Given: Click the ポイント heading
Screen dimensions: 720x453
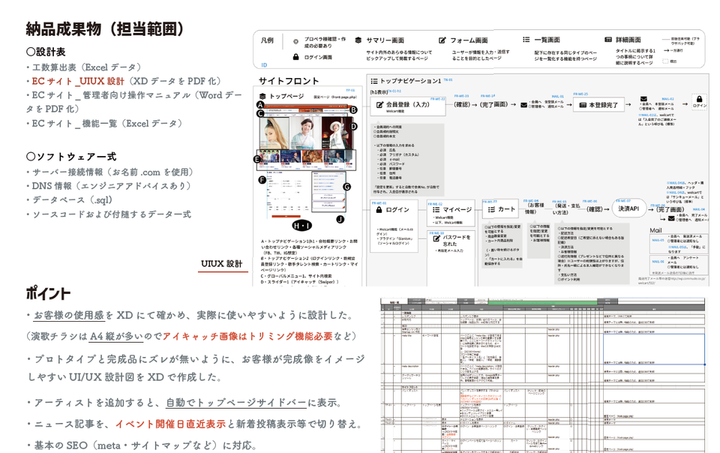Looking at the screenshot, I should point(48,293).
